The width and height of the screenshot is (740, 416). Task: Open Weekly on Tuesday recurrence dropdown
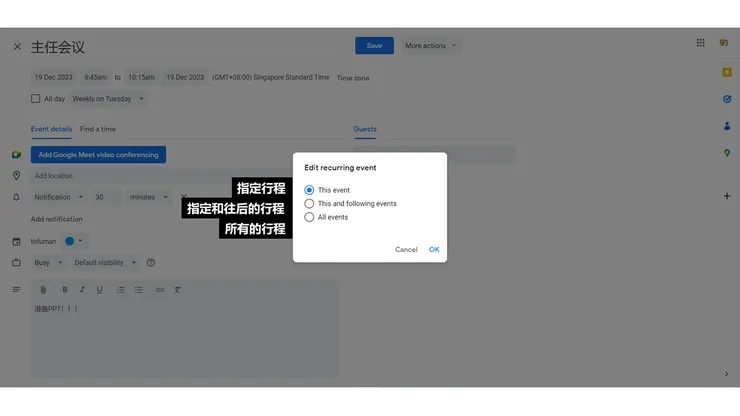(108, 99)
